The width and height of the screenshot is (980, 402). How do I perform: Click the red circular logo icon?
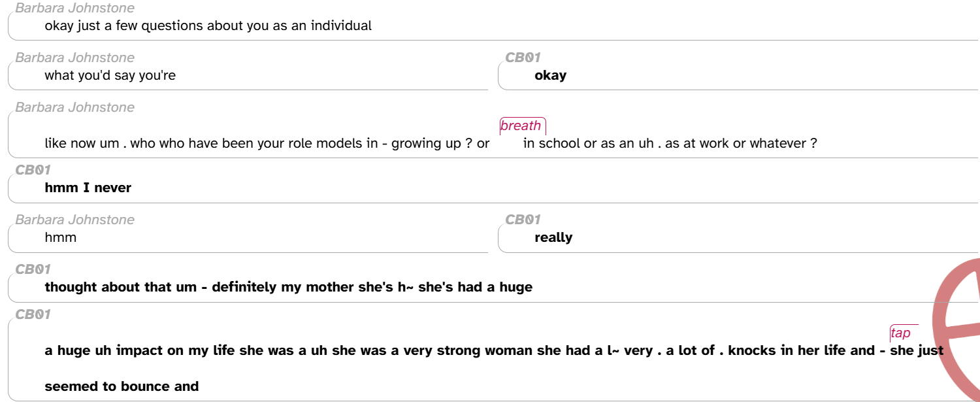957,330
